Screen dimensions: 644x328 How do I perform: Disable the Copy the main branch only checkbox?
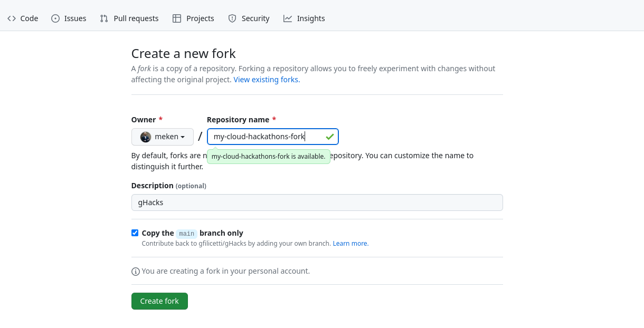[x=135, y=233]
